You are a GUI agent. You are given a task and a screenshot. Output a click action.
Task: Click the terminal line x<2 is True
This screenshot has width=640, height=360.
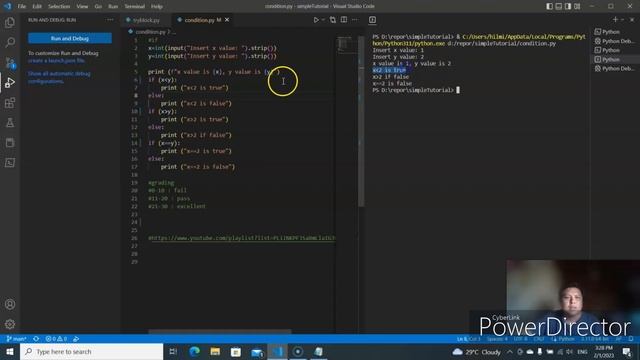point(389,70)
